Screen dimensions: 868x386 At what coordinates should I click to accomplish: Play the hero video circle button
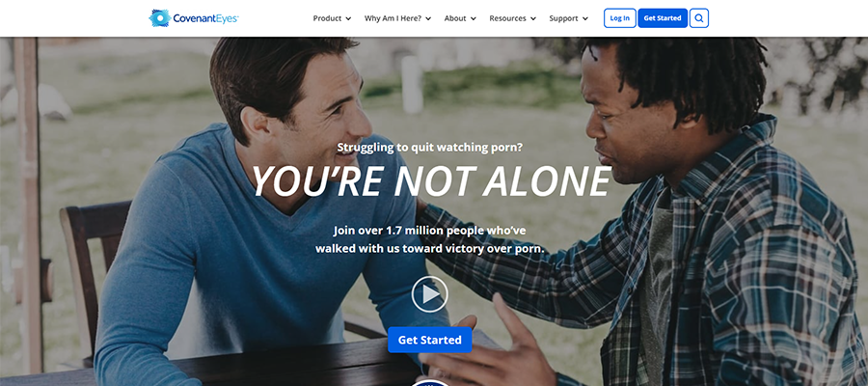[429, 294]
